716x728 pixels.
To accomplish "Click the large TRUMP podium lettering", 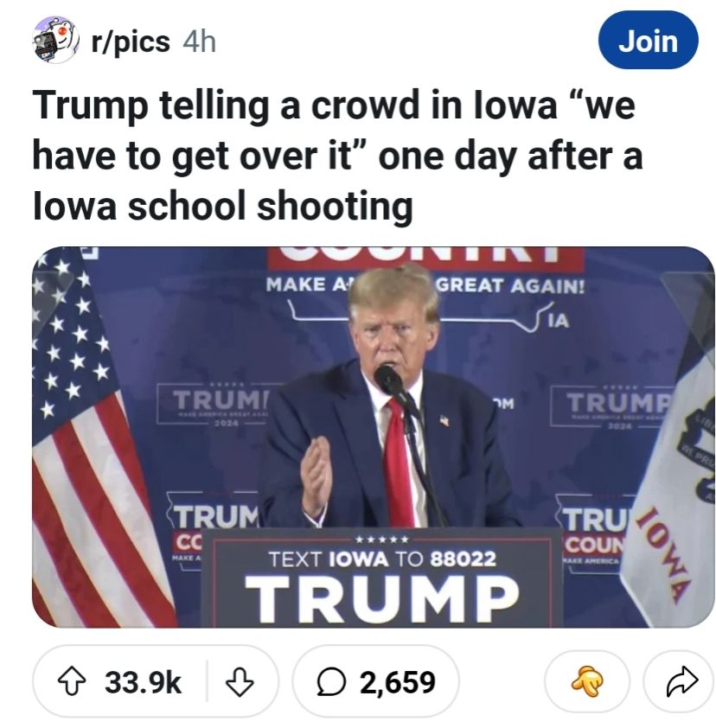I will pyautogui.click(x=381, y=599).
